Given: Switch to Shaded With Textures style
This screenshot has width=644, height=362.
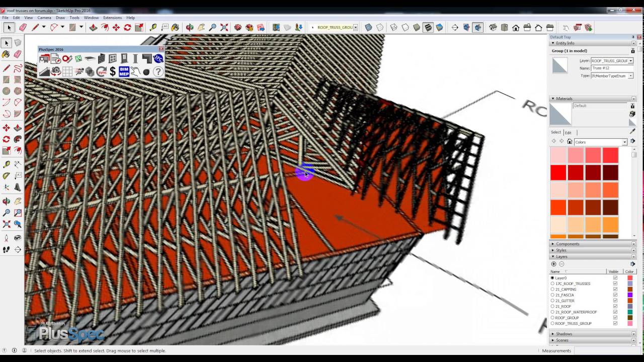Looking at the screenshot, I should tap(428, 28).
